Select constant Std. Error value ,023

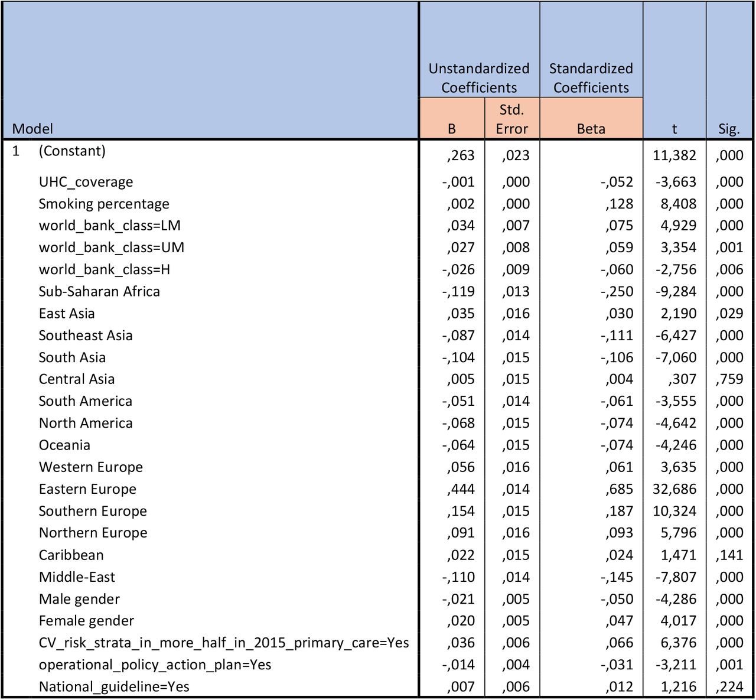point(516,155)
